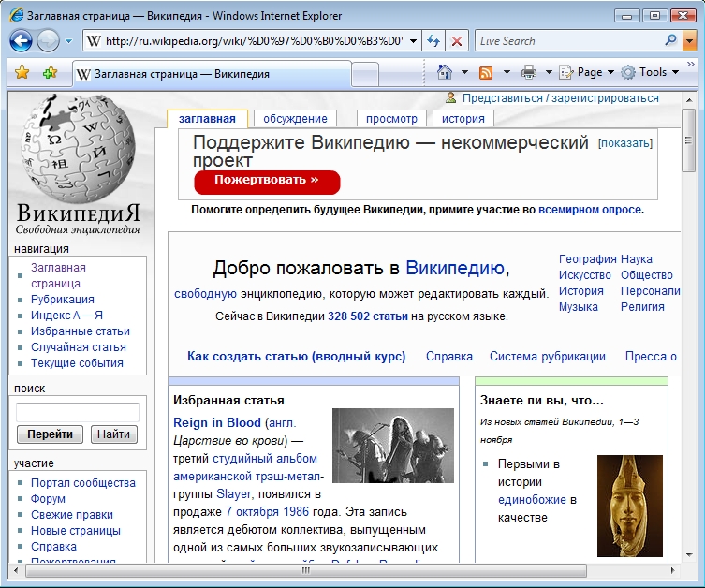The height and width of the screenshot is (588, 705).
Task: Click the user login icon
Action: click(450, 97)
